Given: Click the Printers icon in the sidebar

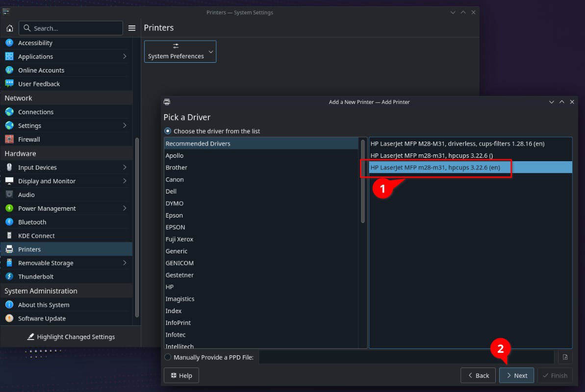Looking at the screenshot, I should (9, 249).
